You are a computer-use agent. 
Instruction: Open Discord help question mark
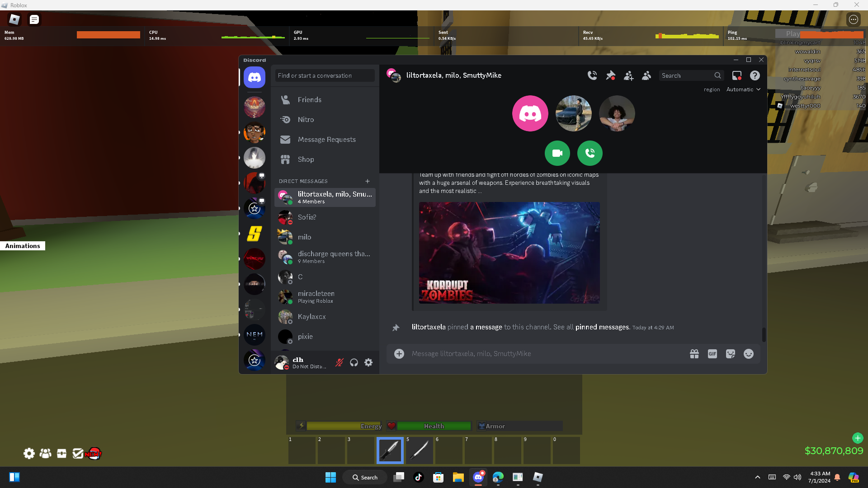click(x=755, y=75)
